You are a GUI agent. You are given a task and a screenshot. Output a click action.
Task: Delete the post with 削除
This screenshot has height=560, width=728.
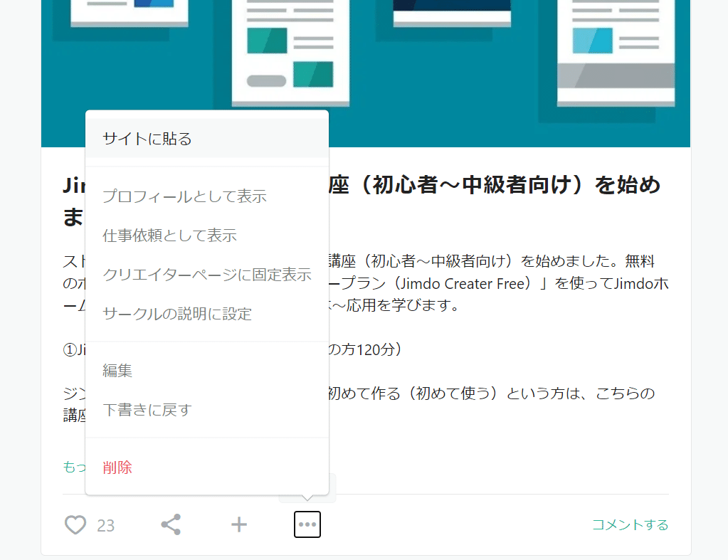[207, 467]
